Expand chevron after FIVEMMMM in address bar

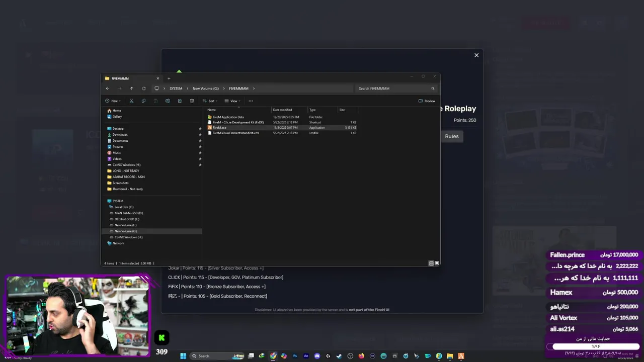[x=254, y=88]
